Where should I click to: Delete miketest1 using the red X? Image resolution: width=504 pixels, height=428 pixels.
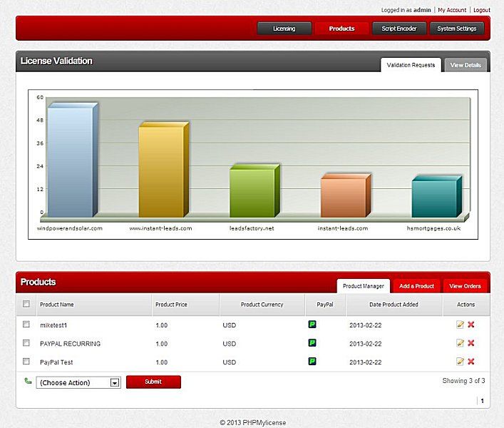(471, 325)
